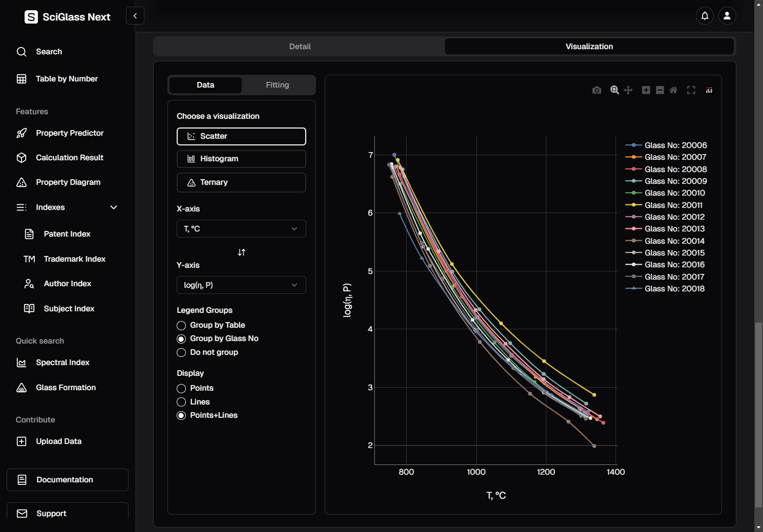The image size is (763, 532).
Task: Toggle Glass No: 20011 legend swatch
Action: (633, 205)
